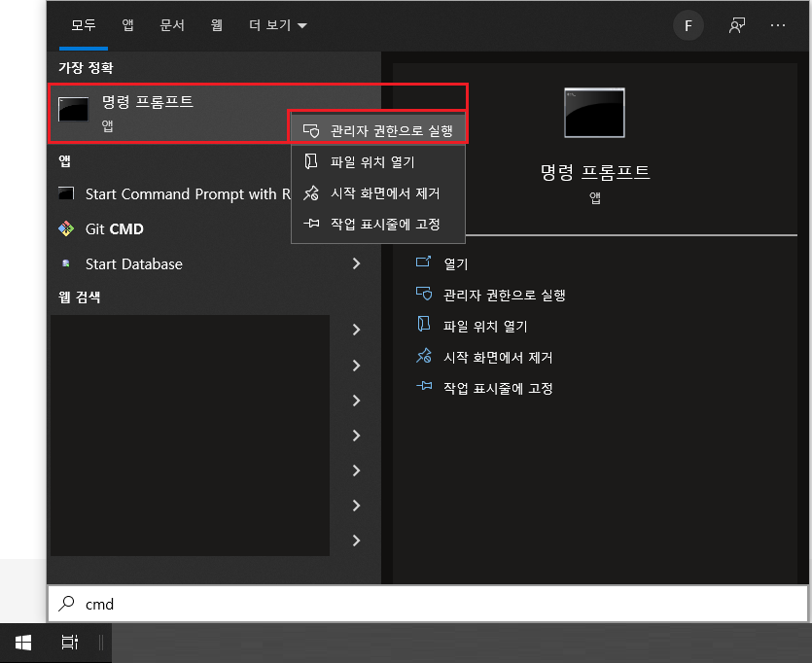The image size is (812, 663).
Task: Click the Start Command Prompt result icon
Action: click(66, 193)
